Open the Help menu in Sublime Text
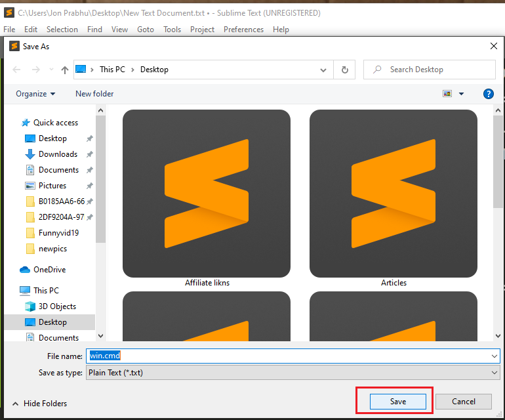Screen dimensions: 505x420 tap(281, 30)
